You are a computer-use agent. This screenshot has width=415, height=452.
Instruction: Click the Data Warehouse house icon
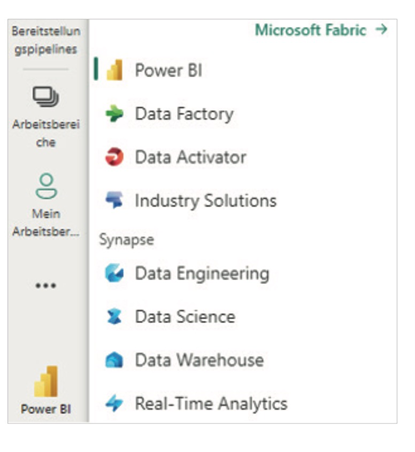point(114,360)
